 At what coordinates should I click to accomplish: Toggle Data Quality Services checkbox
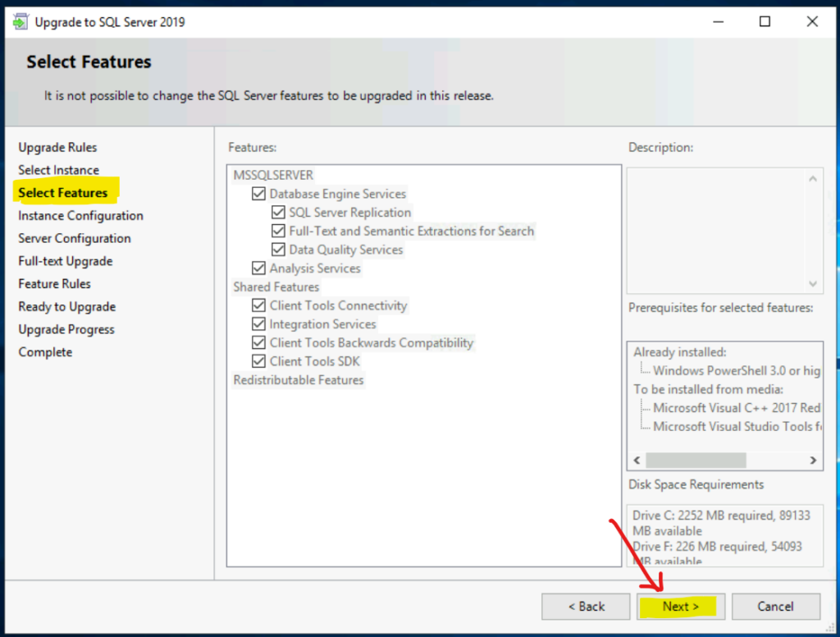278,250
